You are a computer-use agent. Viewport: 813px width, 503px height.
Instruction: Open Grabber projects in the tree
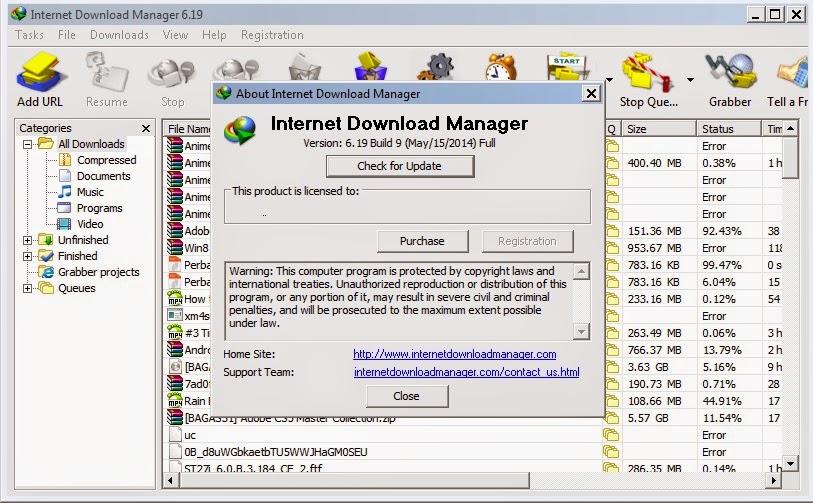tap(99, 272)
